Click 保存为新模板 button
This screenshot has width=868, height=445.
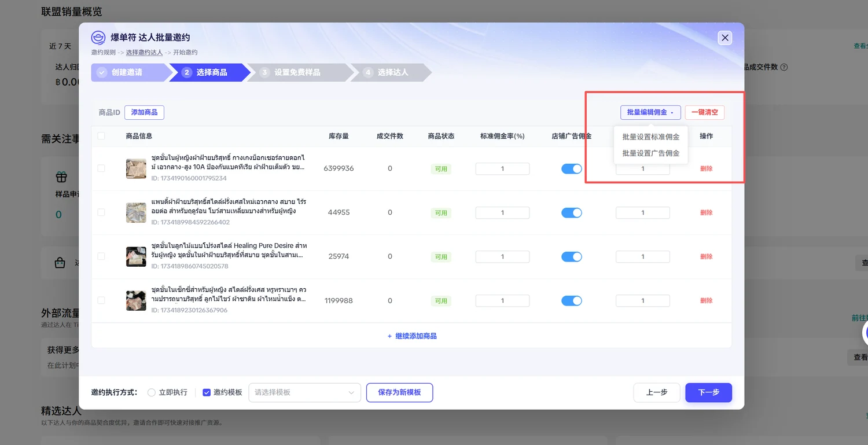coord(399,392)
